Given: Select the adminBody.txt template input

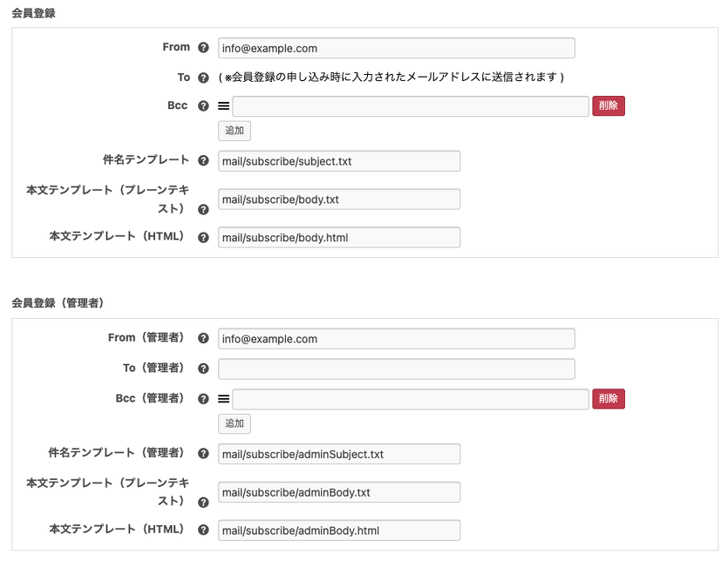Looking at the screenshot, I should [x=339, y=491].
